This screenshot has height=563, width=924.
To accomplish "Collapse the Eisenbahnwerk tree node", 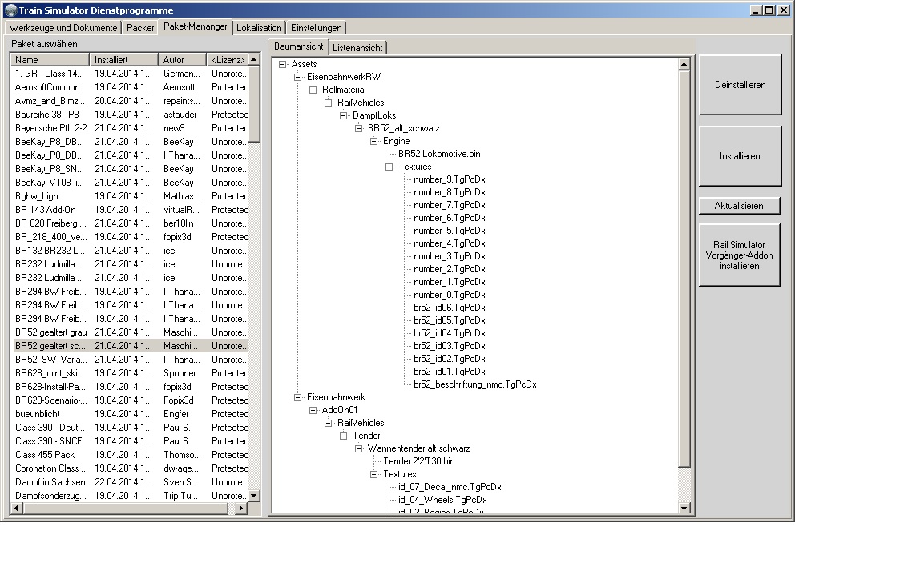I will (297, 397).
